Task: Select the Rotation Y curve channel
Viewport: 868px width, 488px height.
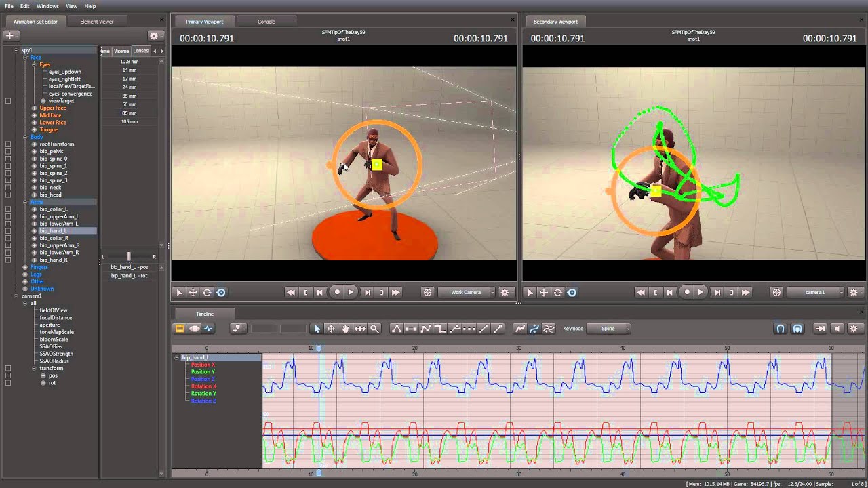Action: [x=203, y=394]
